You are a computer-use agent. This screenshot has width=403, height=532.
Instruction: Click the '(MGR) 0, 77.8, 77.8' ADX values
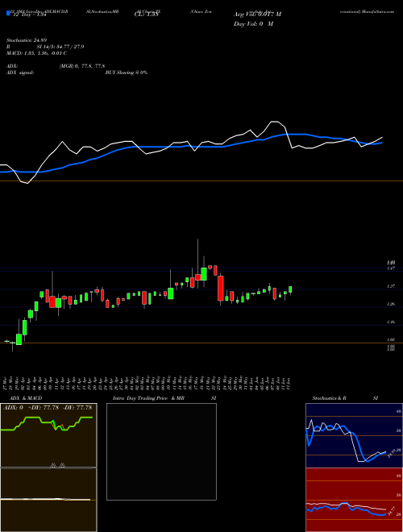(x=82, y=66)
